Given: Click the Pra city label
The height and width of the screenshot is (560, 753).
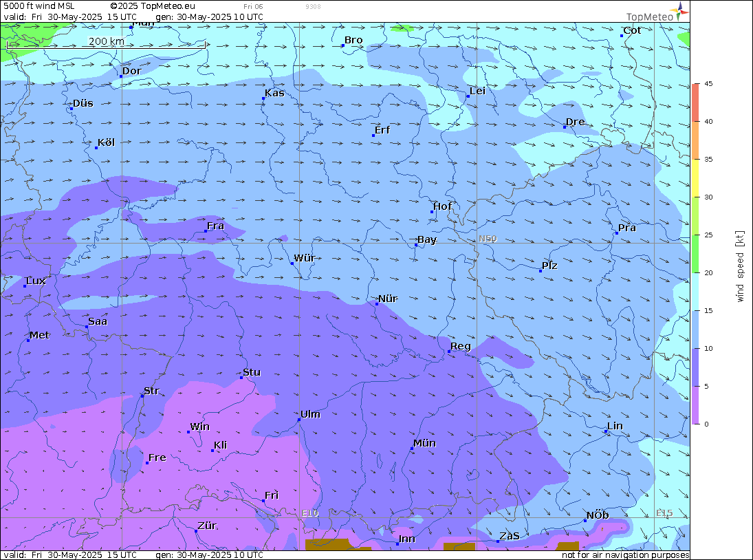Looking at the screenshot, I should [627, 228].
